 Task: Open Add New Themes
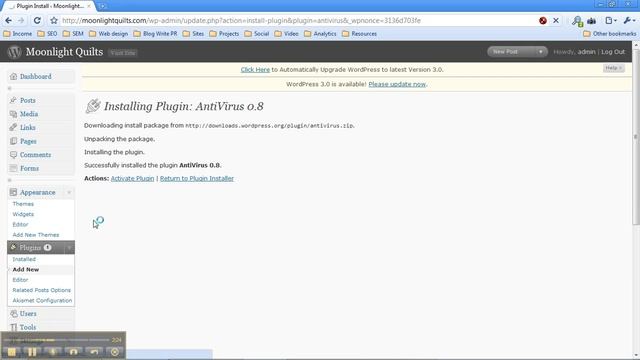pyautogui.click(x=36, y=235)
